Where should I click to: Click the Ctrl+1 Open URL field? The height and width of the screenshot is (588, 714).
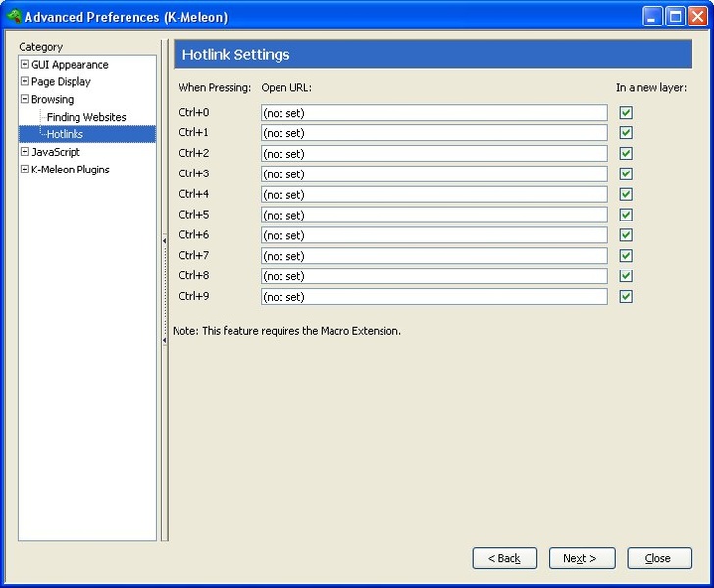(433, 133)
